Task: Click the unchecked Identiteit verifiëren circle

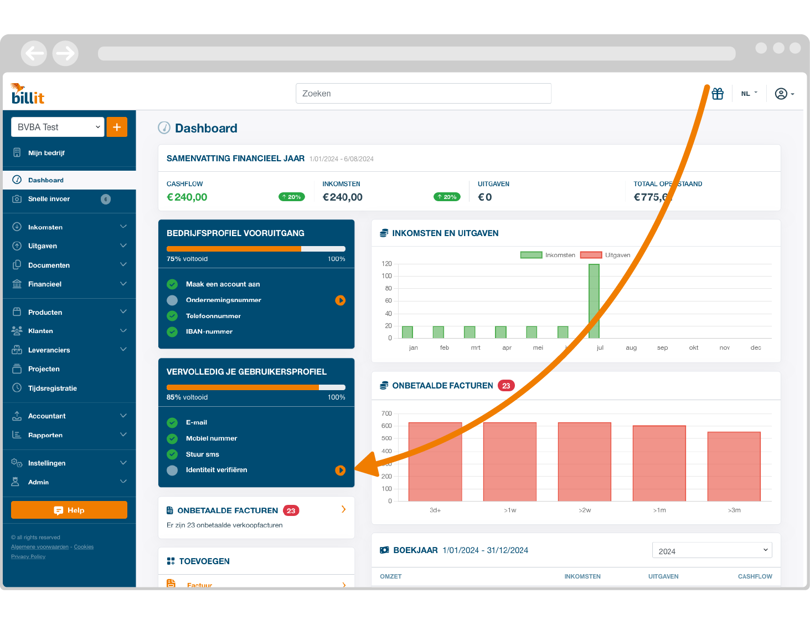Action: pos(171,468)
